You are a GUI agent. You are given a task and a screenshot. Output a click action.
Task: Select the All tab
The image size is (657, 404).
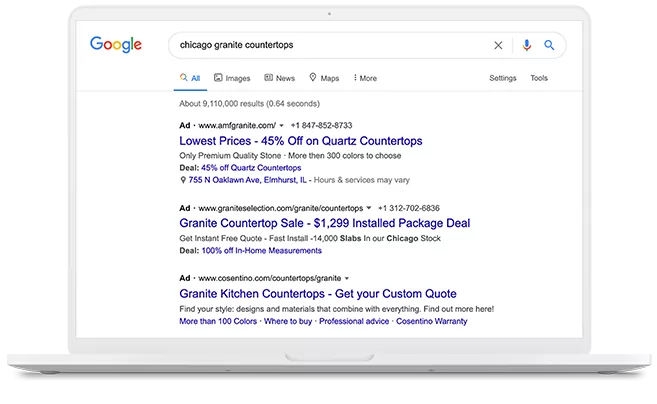coord(190,78)
